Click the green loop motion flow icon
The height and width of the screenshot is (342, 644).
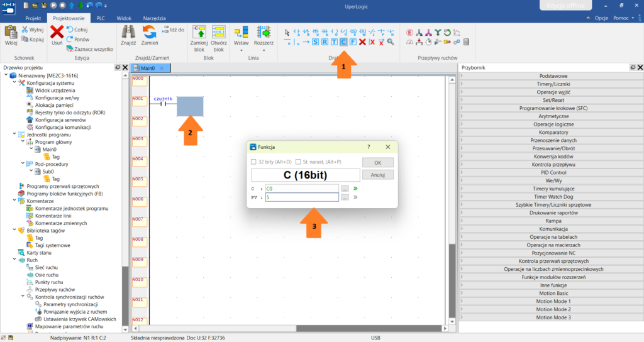pos(447,32)
